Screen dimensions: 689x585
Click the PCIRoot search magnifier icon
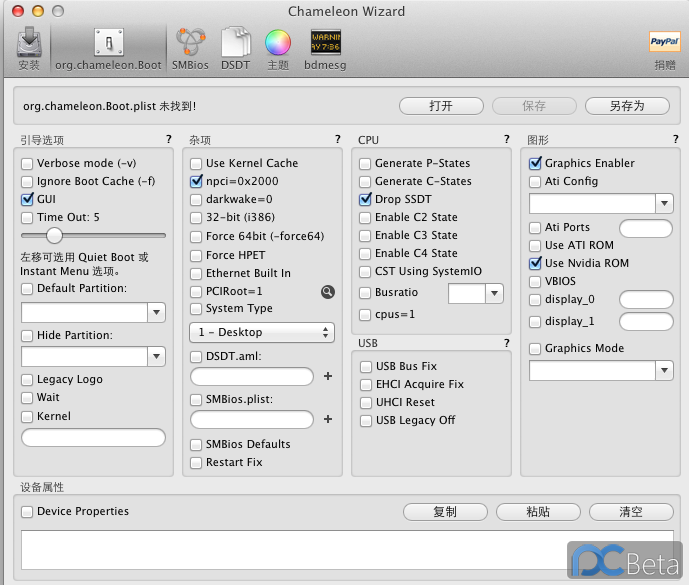click(327, 291)
